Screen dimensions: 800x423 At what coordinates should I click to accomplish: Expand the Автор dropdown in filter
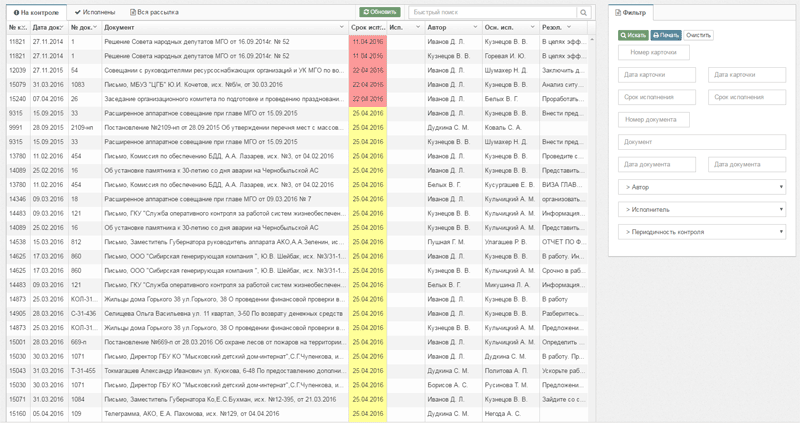pyautogui.click(x=701, y=187)
